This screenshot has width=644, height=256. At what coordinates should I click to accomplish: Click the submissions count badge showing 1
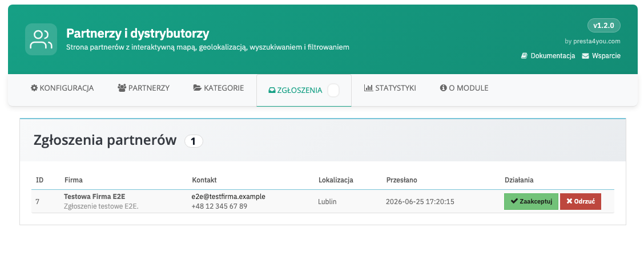point(194,141)
